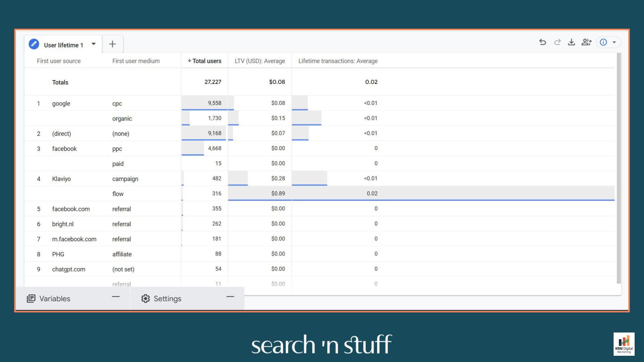644x362 pixels.
Task: Click the Settings gear icon
Action: [145, 299]
